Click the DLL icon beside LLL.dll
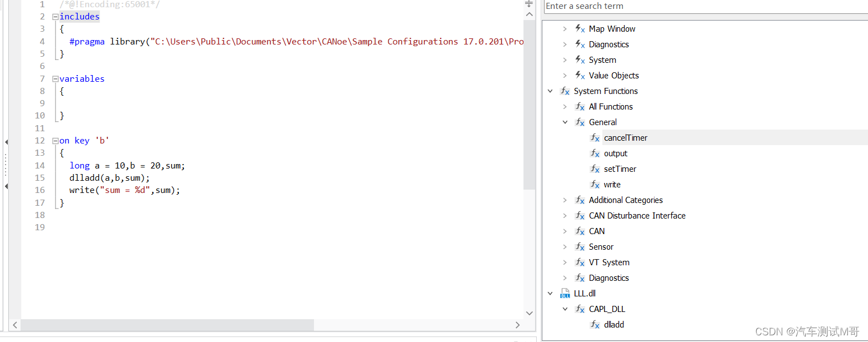The image size is (868, 342). (x=565, y=293)
